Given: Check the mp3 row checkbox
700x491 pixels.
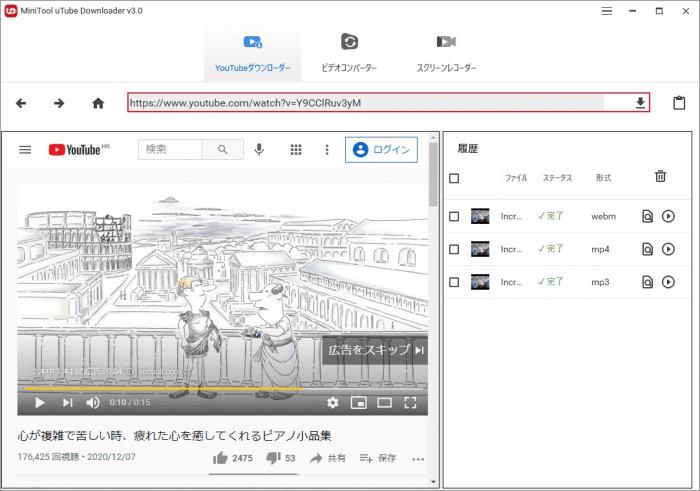Looking at the screenshot, I should click(x=454, y=282).
